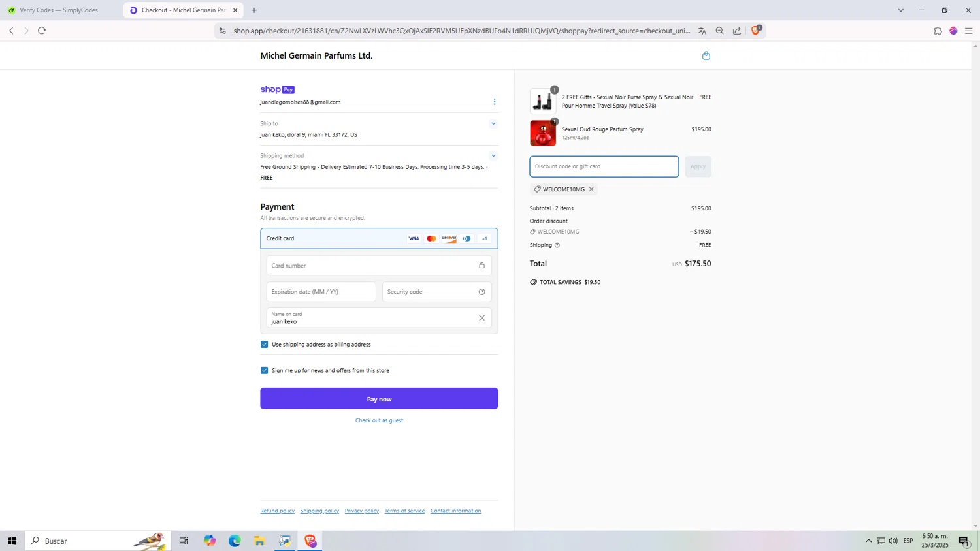This screenshot has width=980, height=551.
Task: Expand the Shipping method section
Action: coord(493,156)
